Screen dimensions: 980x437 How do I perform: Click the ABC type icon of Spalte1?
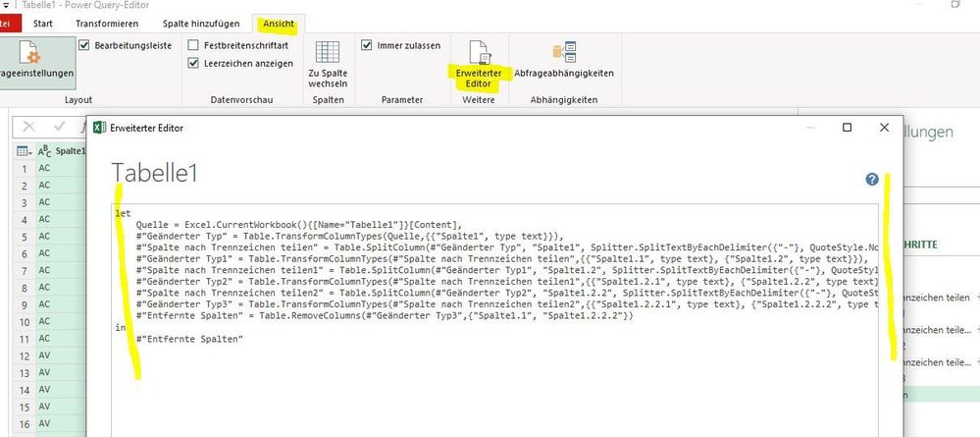pyautogui.click(x=44, y=151)
